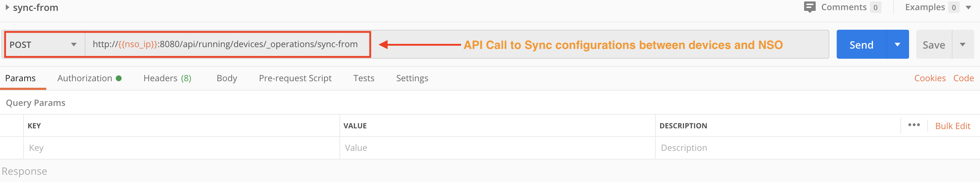Switch to the Body tab
This screenshot has width=980, height=182.
[227, 78]
